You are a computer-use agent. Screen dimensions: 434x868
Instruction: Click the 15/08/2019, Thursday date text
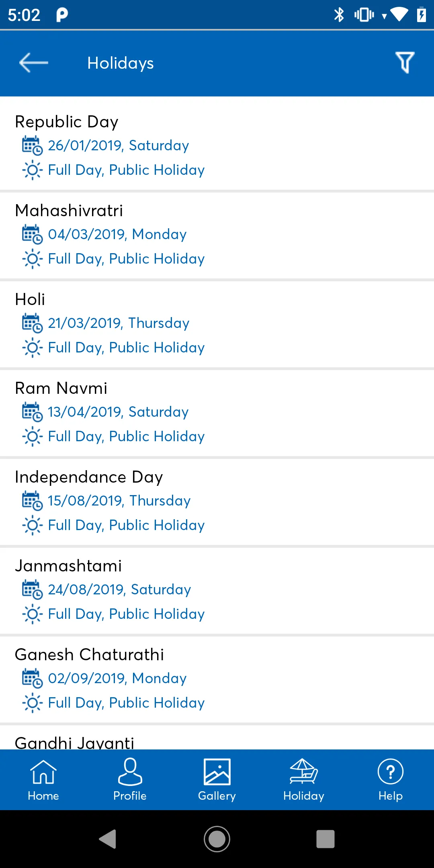[119, 501]
